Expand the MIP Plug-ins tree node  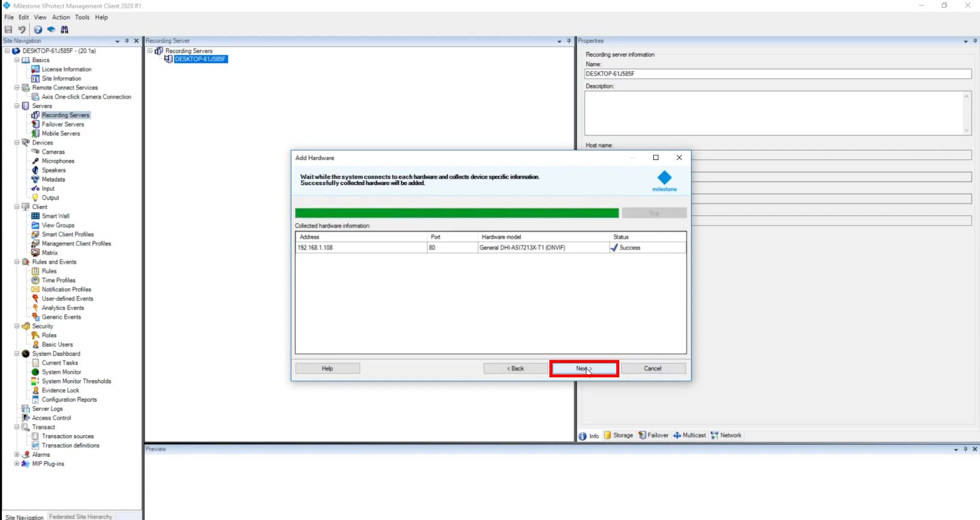17,464
